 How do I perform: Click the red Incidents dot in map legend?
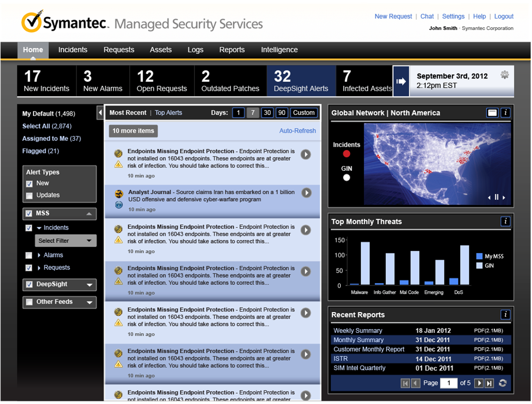click(x=347, y=154)
